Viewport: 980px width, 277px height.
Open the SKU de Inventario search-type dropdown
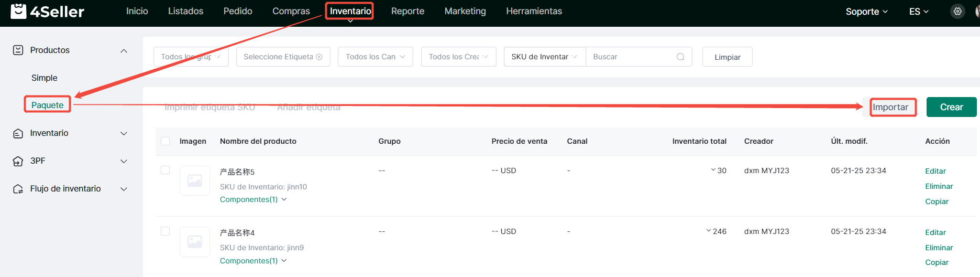(544, 57)
